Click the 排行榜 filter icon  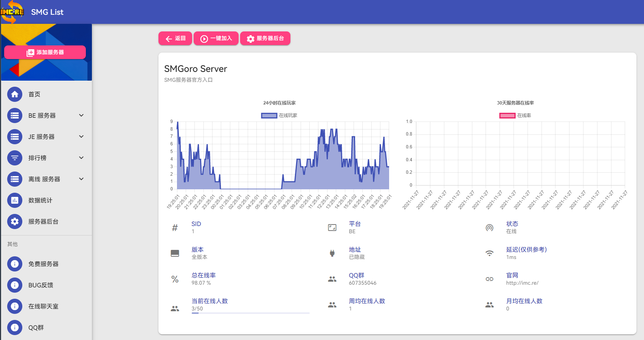(15, 158)
